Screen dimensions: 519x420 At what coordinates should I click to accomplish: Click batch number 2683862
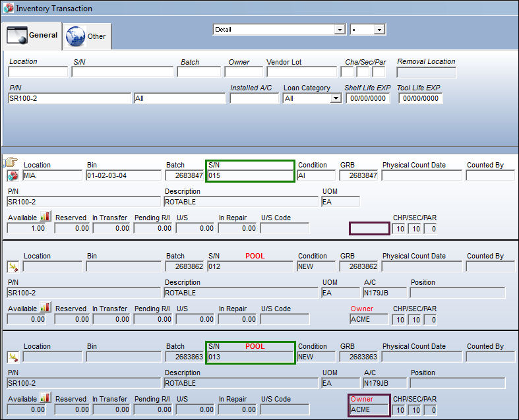pyautogui.click(x=185, y=266)
